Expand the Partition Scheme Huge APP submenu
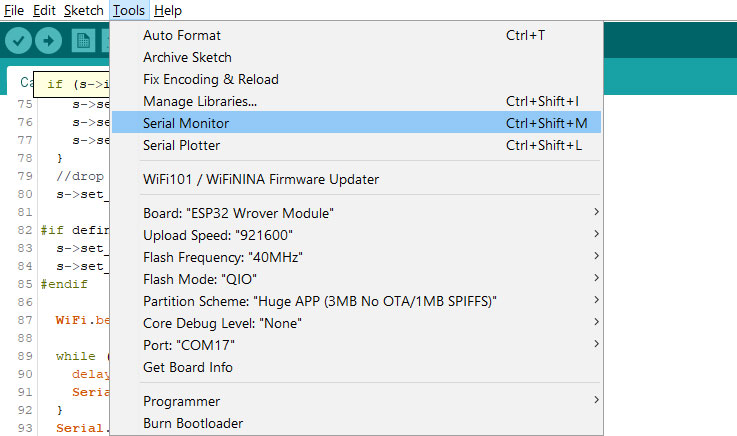Screen dimensions: 737x436 pos(356,301)
